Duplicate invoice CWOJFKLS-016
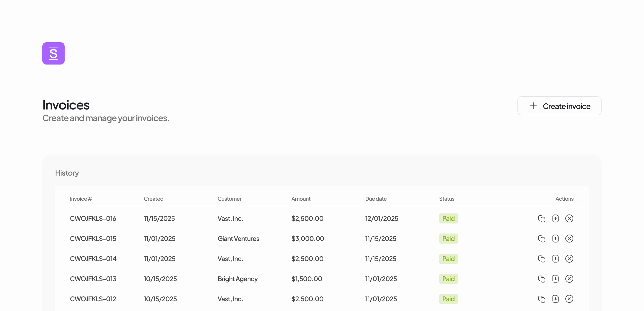 tap(542, 219)
